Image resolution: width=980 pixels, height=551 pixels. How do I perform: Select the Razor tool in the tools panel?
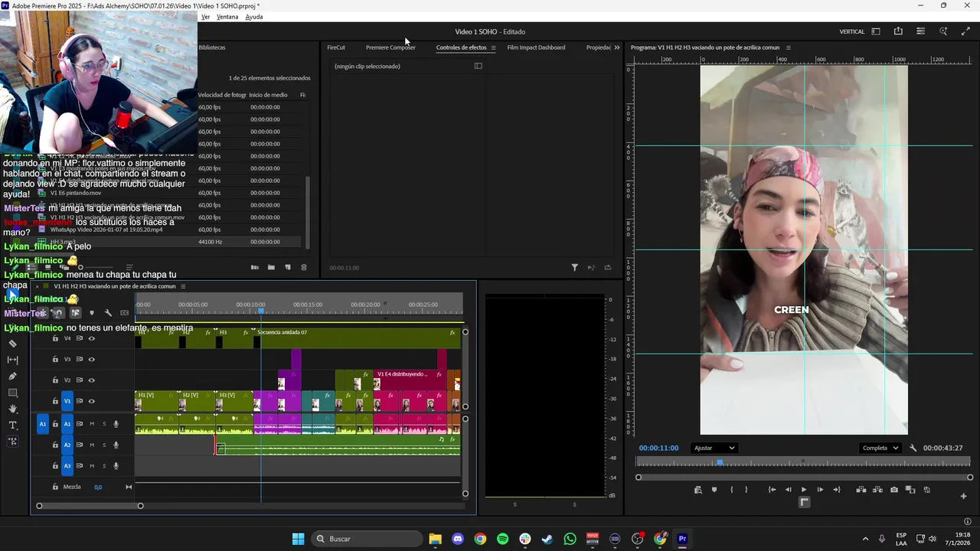pos(12,344)
